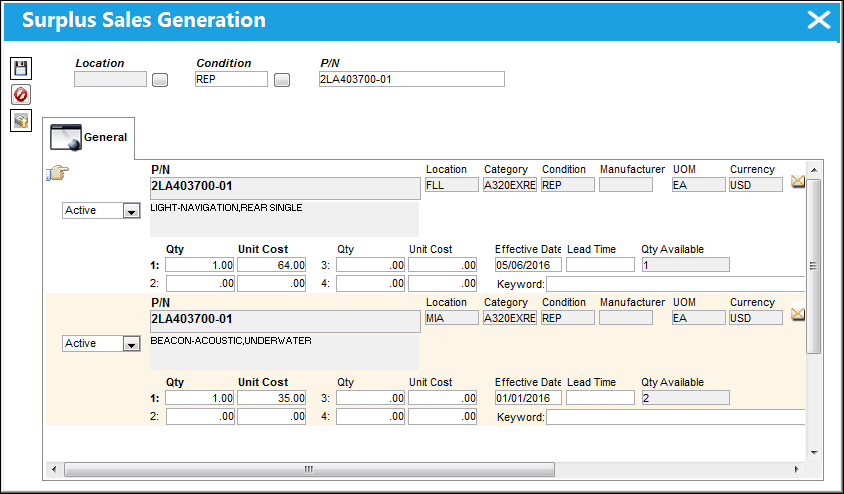Click Qty Available value 1
Screen dimensions: 844x494
click(x=686, y=265)
